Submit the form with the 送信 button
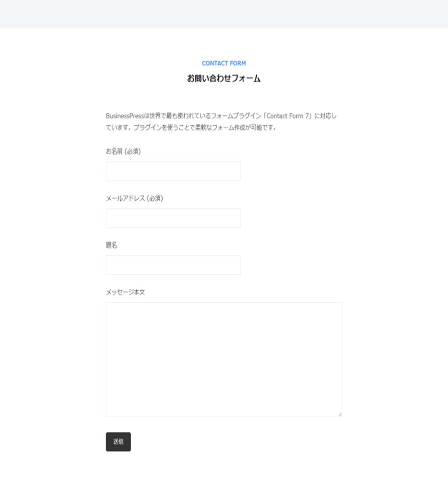Image resolution: width=448 pixels, height=481 pixels. [x=118, y=442]
